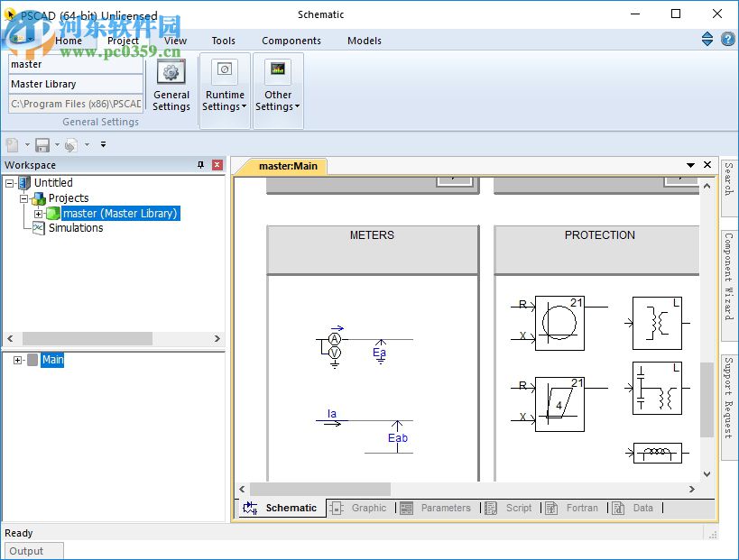The height and width of the screenshot is (560, 739).
Task: Click the master library cube icon
Action: click(x=53, y=214)
